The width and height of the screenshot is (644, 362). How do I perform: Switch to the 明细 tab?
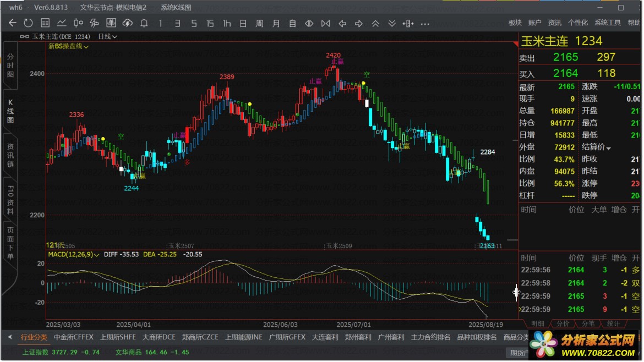click(537, 324)
